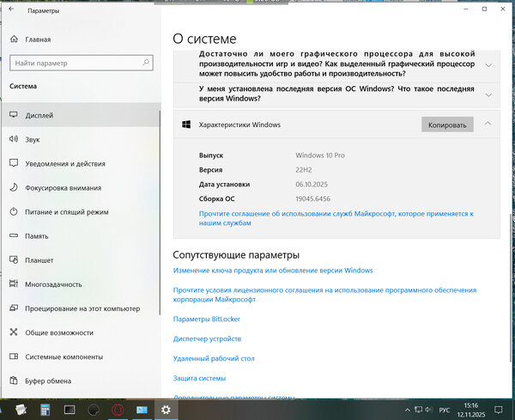Open Уведомления и действия icon
Image resolution: width=515 pixels, height=420 pixels.
point(14,163)
